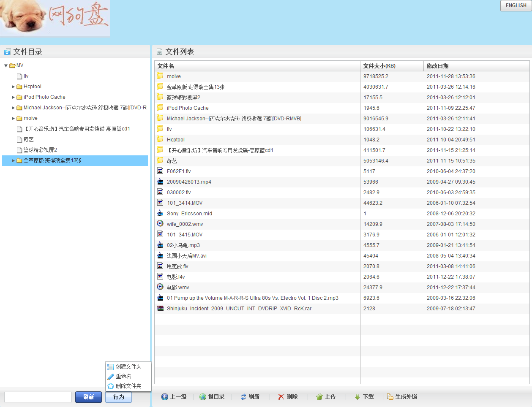The width and height of the screenshot is (532, 407).
Task: Sort by the 文件大小(KB) column header
Action: click(x=379, y=66)
